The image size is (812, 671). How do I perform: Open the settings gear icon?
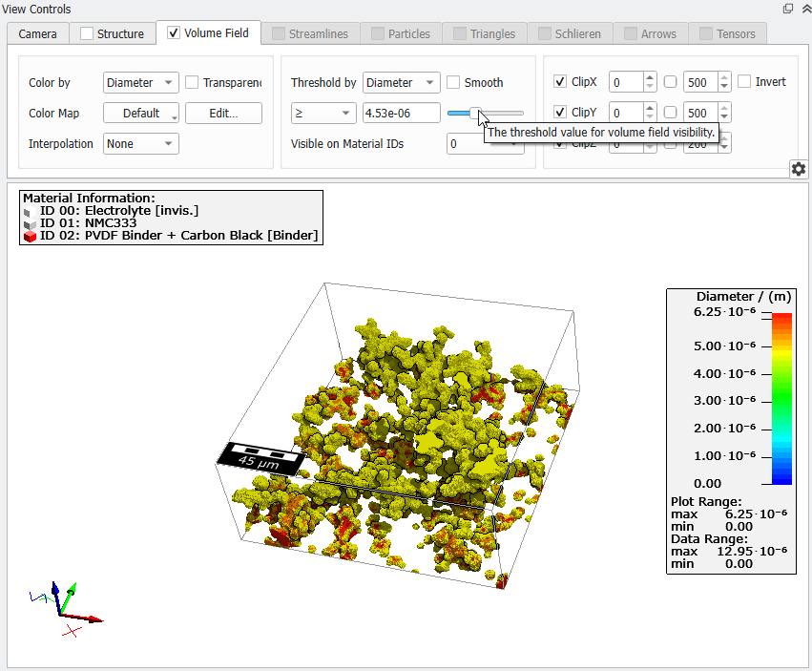tap(799, 169)
